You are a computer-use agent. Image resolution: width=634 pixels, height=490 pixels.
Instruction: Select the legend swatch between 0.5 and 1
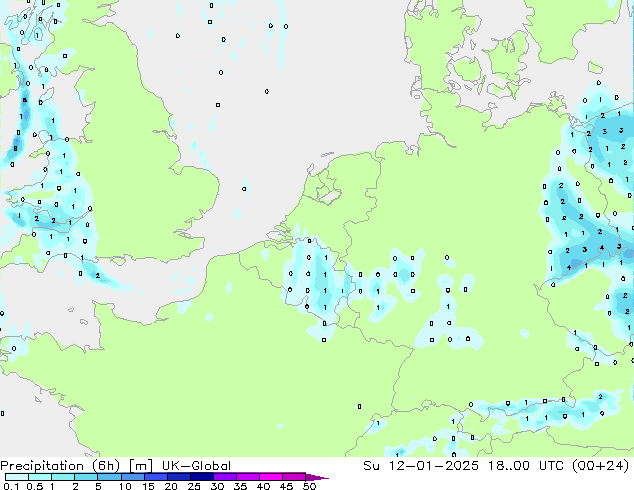tap(40, 477)
